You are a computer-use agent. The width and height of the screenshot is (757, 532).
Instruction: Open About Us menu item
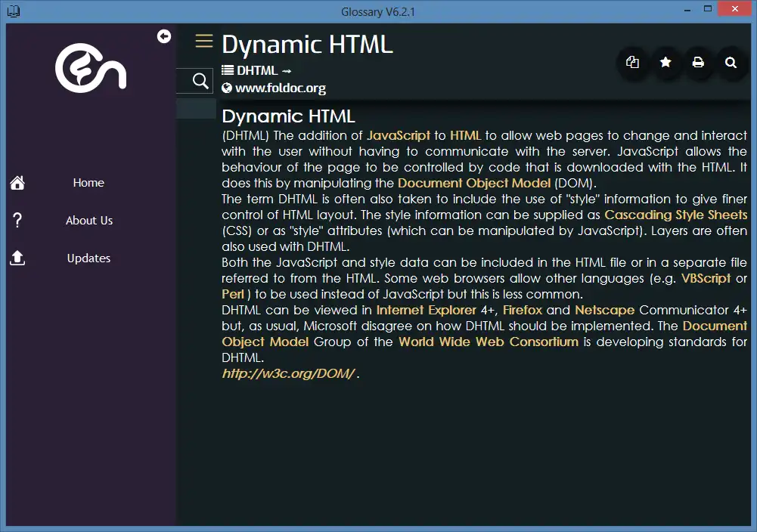[88, 221]
